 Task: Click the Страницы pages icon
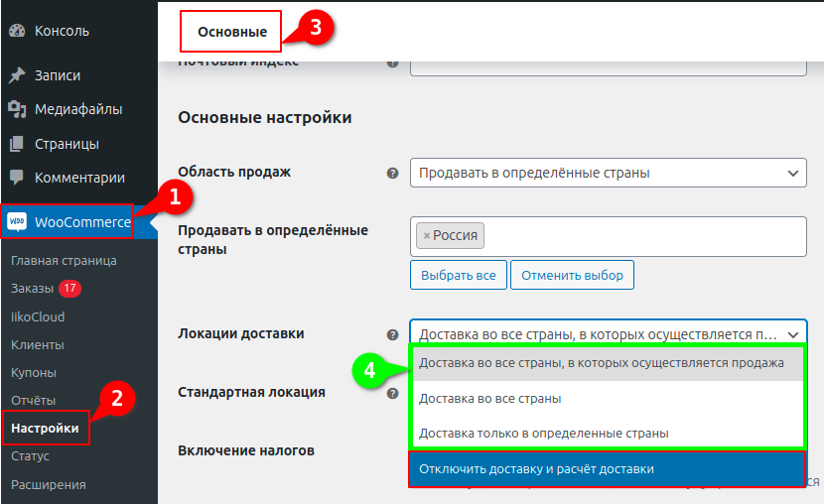[16, 144]
